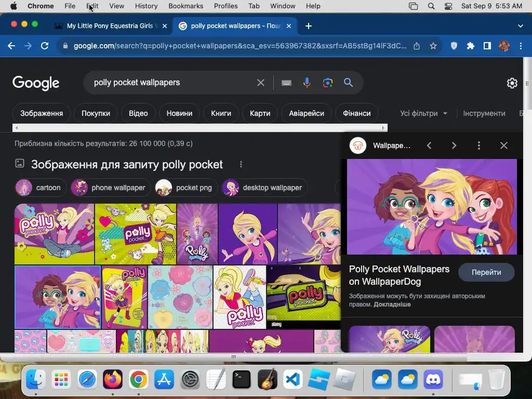The width and height of the screenshot is (532, 399).
Task: Bookmark this page with the star icon
Action: [x=433, y=46]
